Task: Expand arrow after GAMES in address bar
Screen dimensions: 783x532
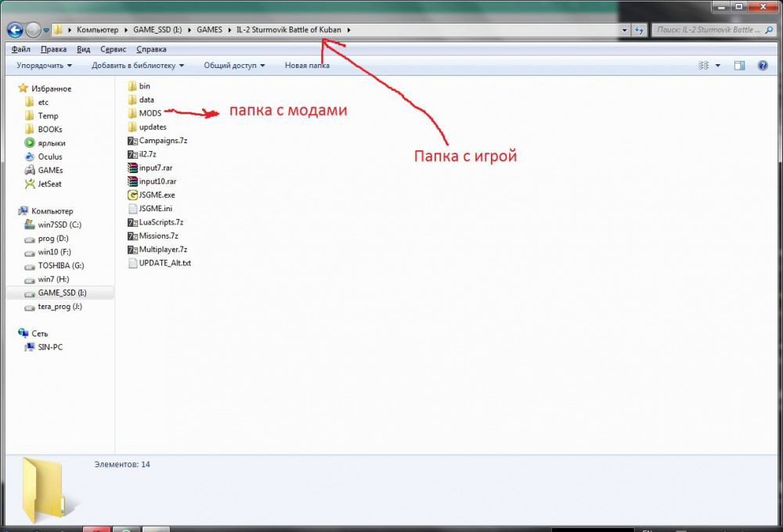Action: point(229,30)
